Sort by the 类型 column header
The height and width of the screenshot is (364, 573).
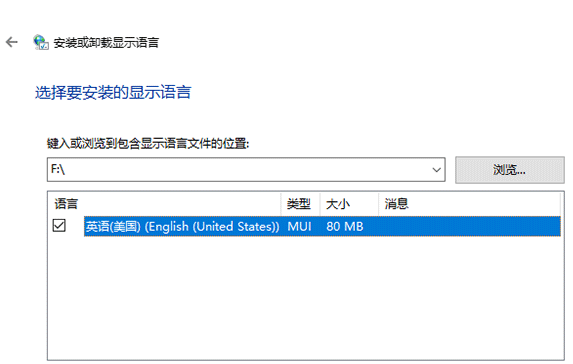point(299,204)
